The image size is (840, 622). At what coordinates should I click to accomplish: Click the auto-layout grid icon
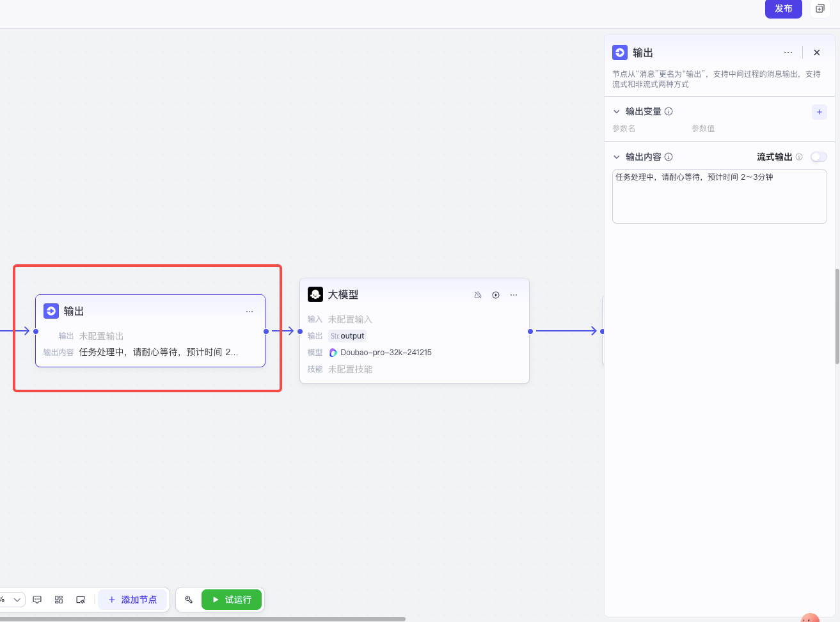pyautogui.click(x=59, y=600)
